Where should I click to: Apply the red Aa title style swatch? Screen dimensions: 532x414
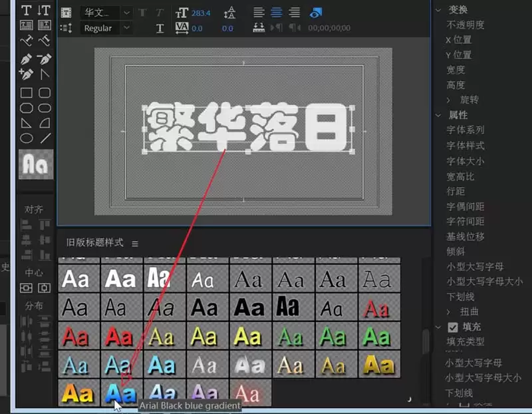click(x=76, y=337)
